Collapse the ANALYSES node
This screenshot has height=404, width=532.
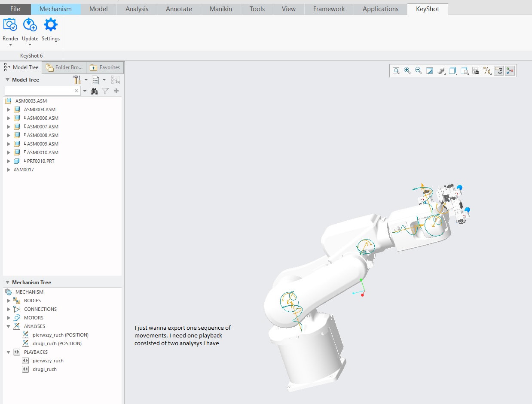9,326
